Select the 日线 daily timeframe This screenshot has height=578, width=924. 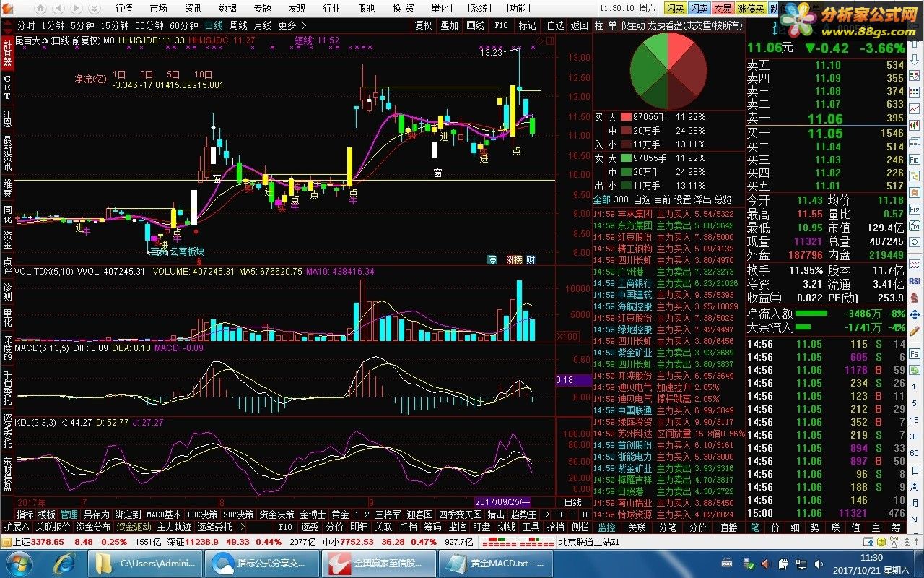click(214, 25)
